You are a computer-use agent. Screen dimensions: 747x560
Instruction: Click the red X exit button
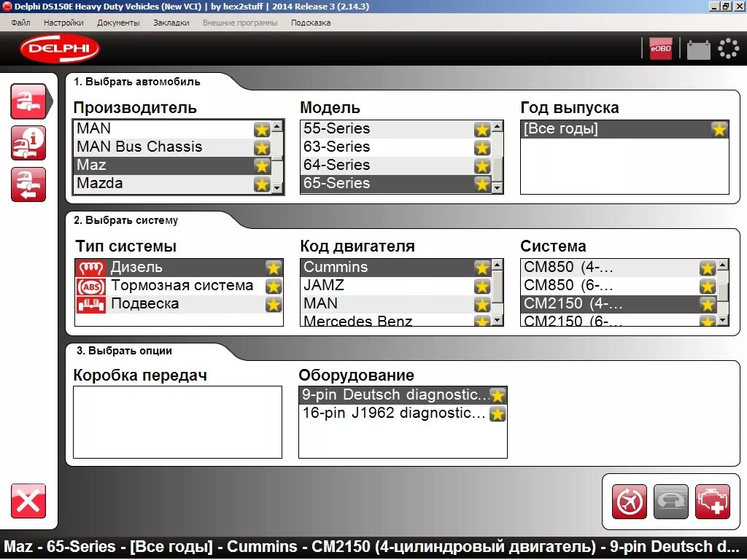(28, 501)
